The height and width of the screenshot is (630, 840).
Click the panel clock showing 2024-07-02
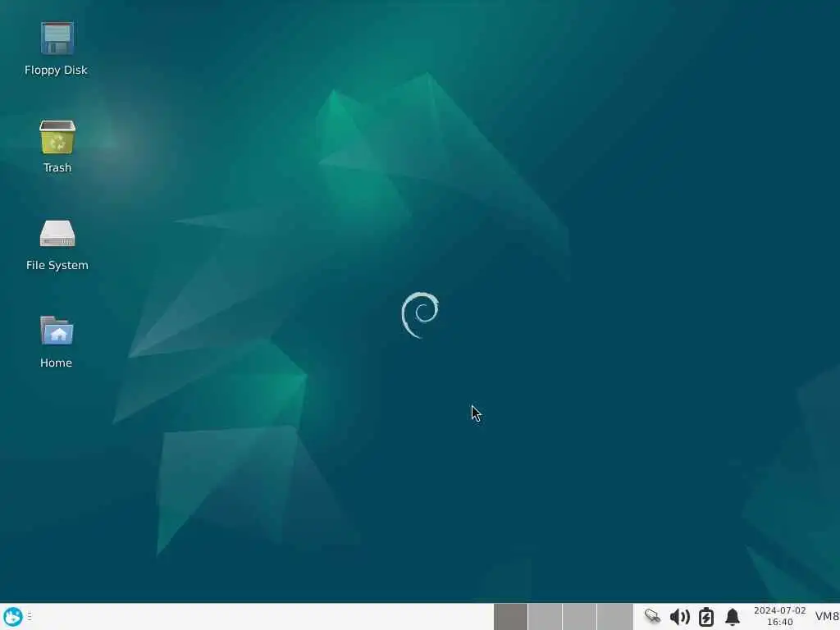tap(779, 616)
